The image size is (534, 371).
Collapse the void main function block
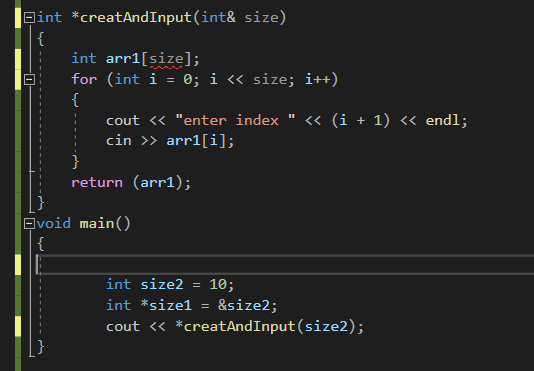[x=29, y=224]
